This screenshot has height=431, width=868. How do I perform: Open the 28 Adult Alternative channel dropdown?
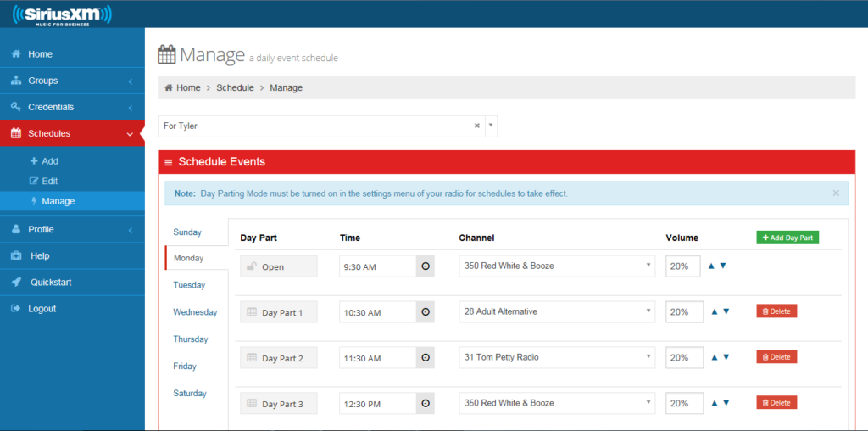(648, 311)
